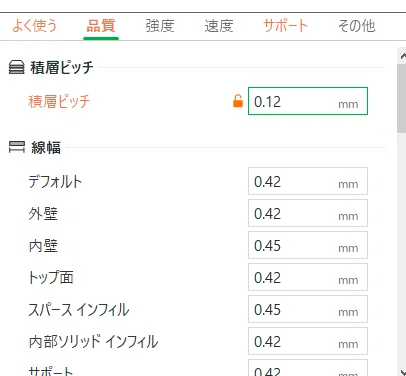The height and width of the screenshot is (376, 406).
Task: Edit the サポート line width field
Action: pos(308,368)
